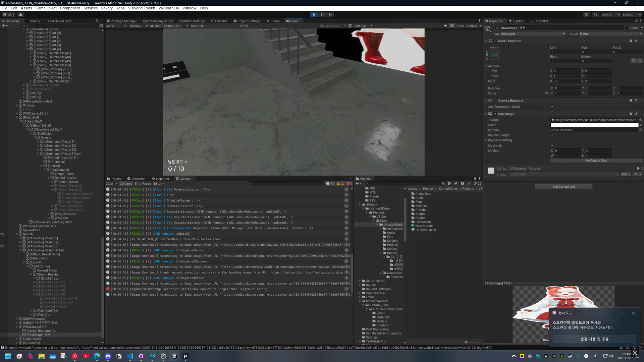Open the anchor presets stretch box
Viewport: 644px width, 362px height.
coord(494,55)
